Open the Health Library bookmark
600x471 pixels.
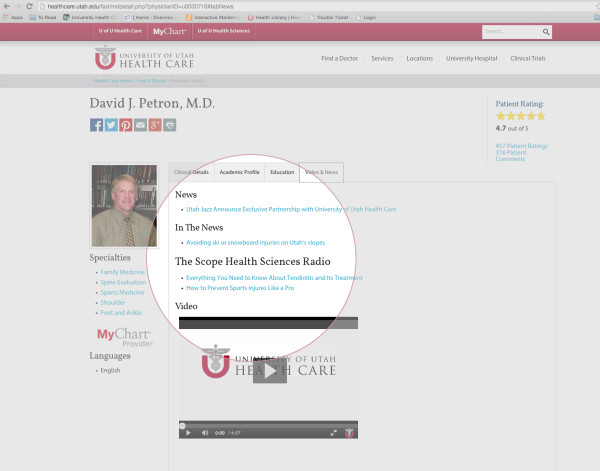pyautogui.click(x=273, y=17)
